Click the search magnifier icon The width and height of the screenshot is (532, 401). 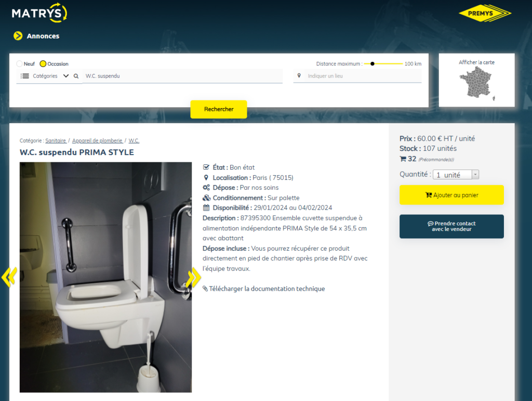coord(76,76)
